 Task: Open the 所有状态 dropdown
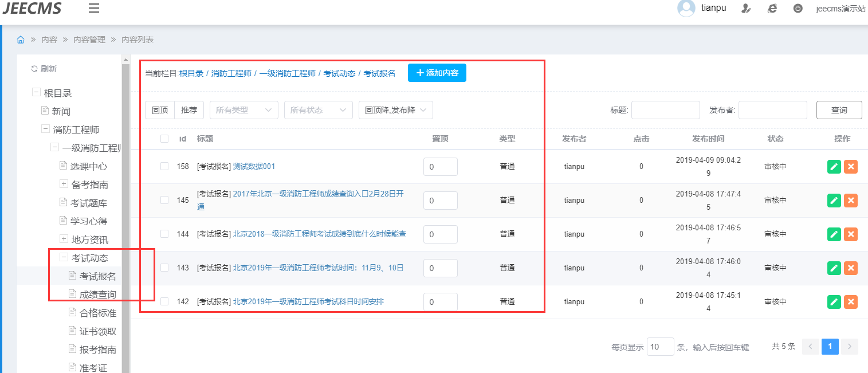(x=318, y=110)
